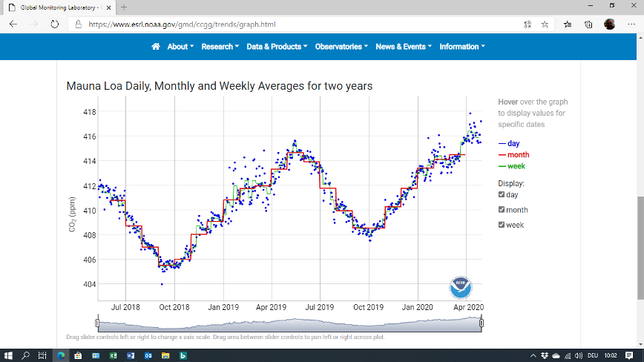This screenshot has width=644, height=362.
Task: Click the translate page icon in the address bar
Action: pos(527,24)
